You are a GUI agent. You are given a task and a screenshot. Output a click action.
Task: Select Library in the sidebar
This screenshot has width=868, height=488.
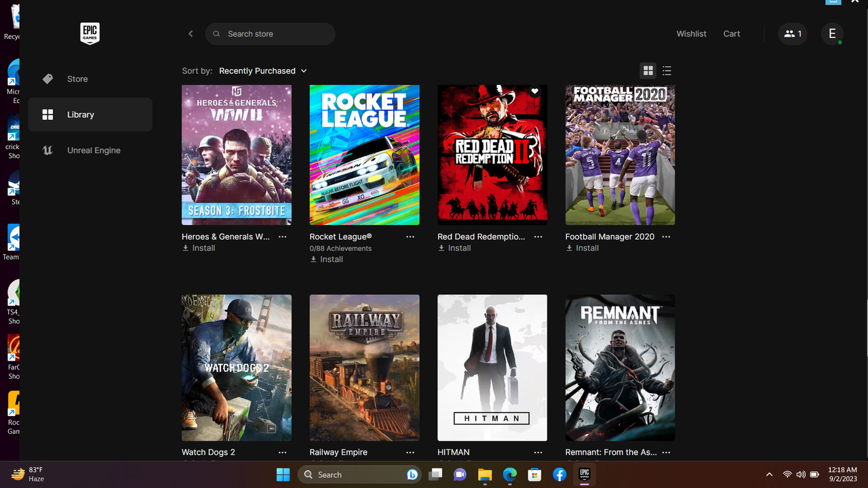point(81,115)
